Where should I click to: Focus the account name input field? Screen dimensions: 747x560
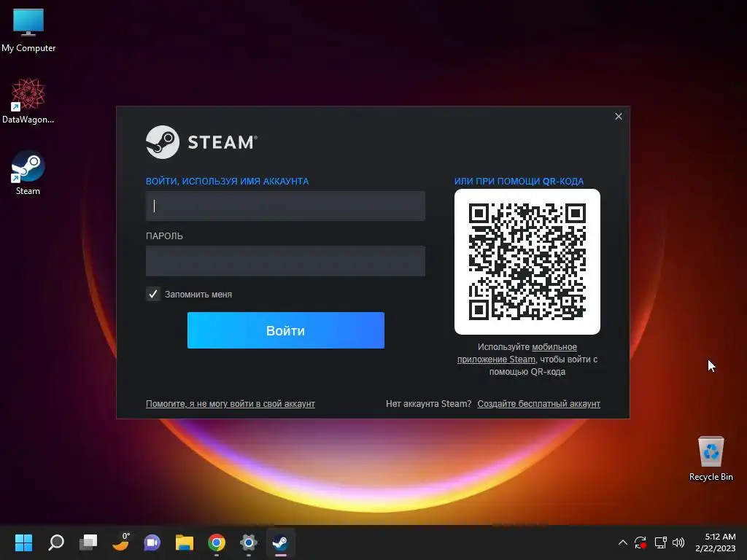pos(285,206)
